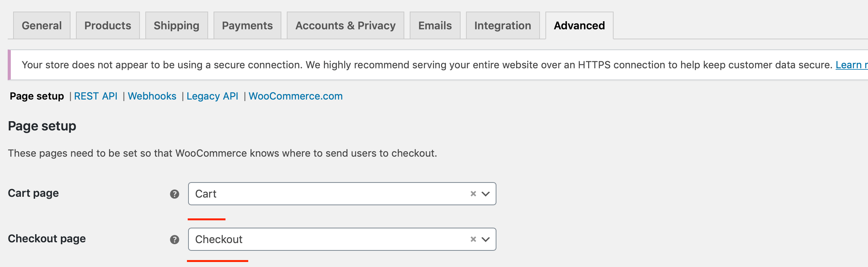The height and width of the screenshot is (267, 868).
Task: Go to the Payments tab
Action: pos(247,25)
